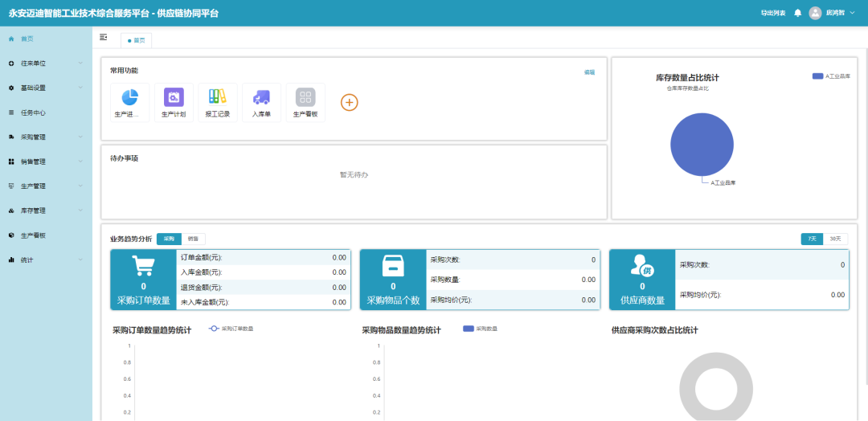Viewport: 868px width, 421px height.
Task: Click the 未入库金额(元) row label
Action: [x=205, y=303]
